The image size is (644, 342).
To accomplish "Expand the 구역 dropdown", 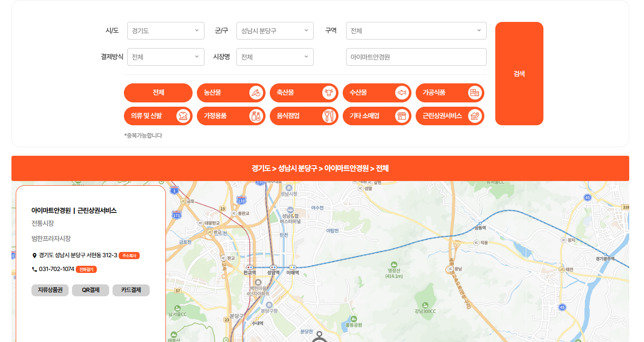I will [416, 30].
